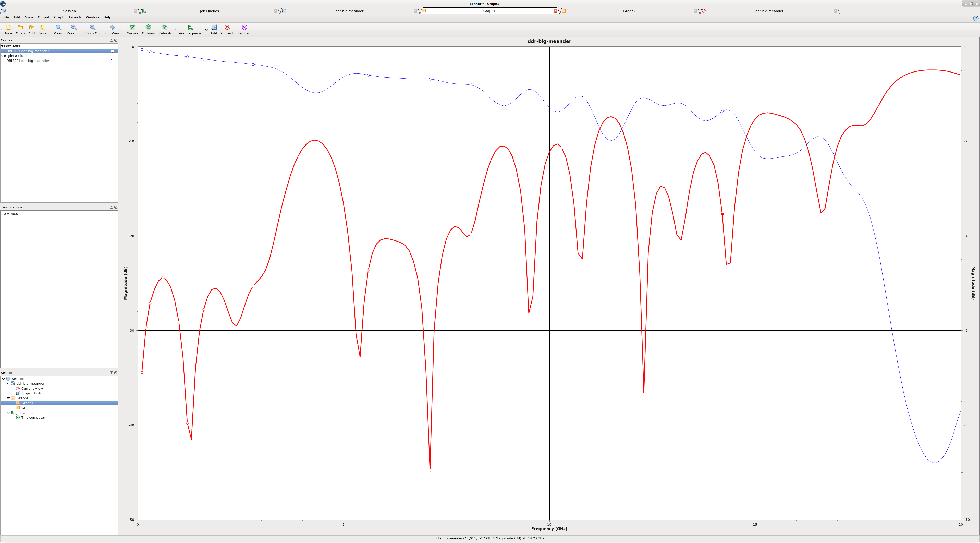Click Add to queue em icon

(190, 27)
